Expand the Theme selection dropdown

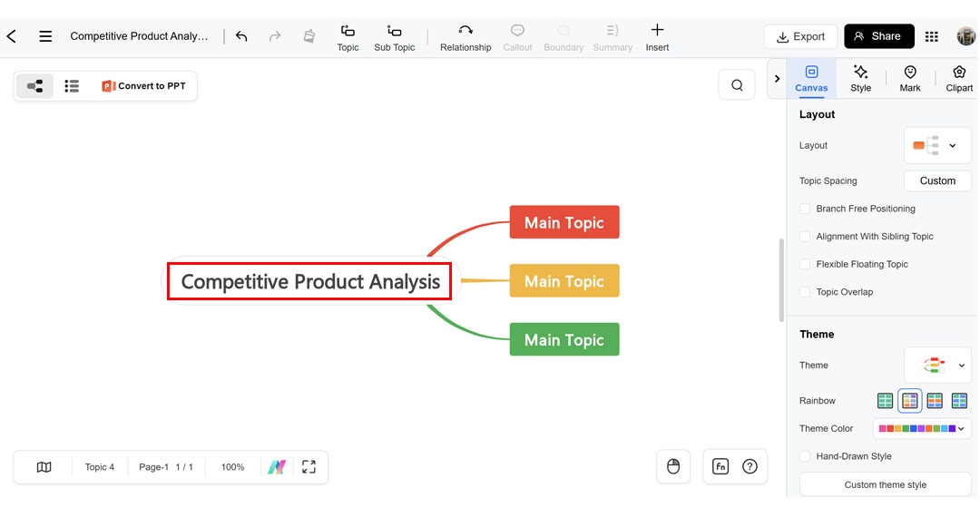point(937,365)
